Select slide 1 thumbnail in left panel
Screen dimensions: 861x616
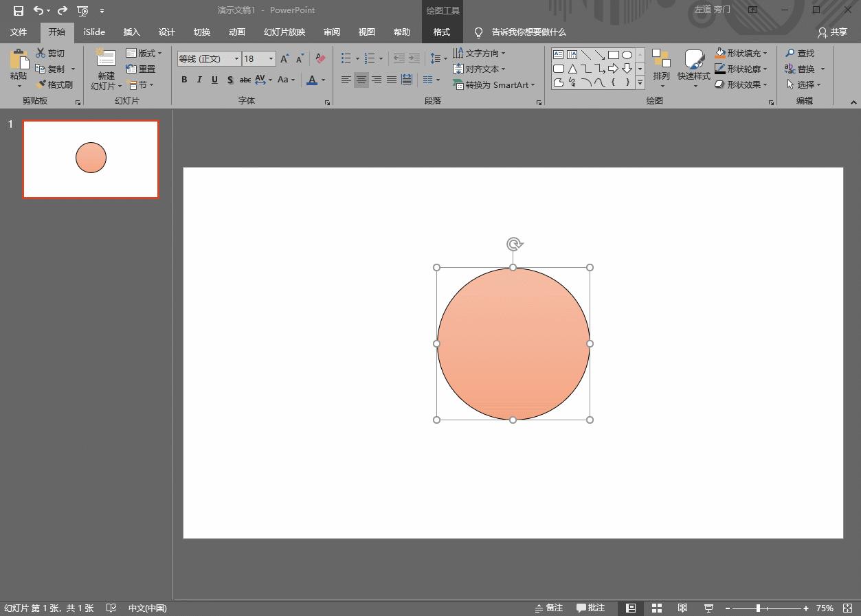point(91,159)
